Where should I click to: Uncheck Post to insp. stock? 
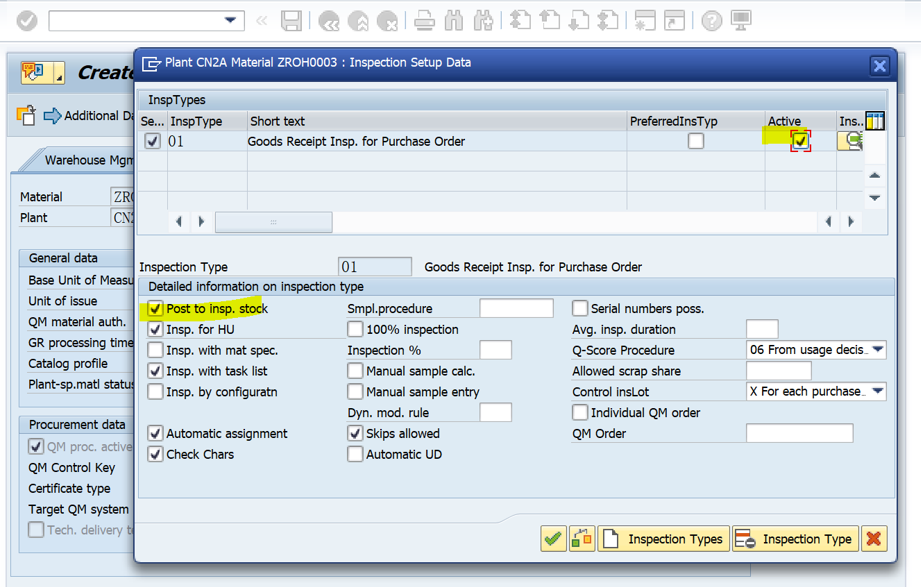pos(156,309)
